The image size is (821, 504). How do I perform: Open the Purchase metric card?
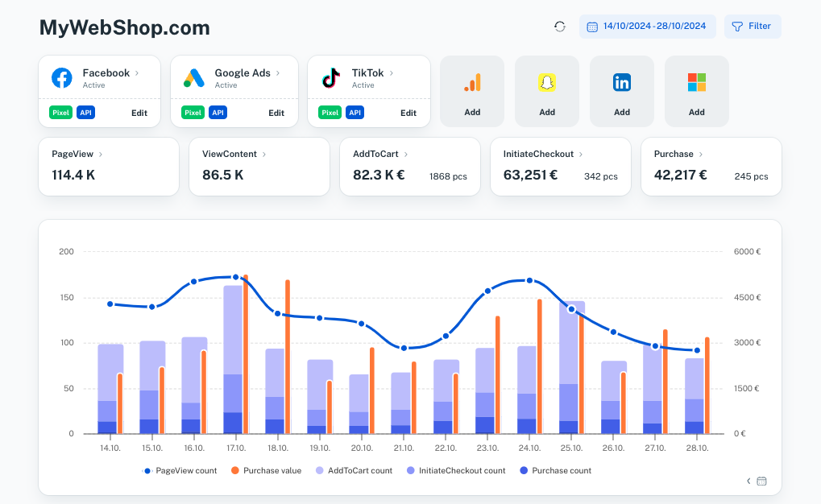pos(711,167)
